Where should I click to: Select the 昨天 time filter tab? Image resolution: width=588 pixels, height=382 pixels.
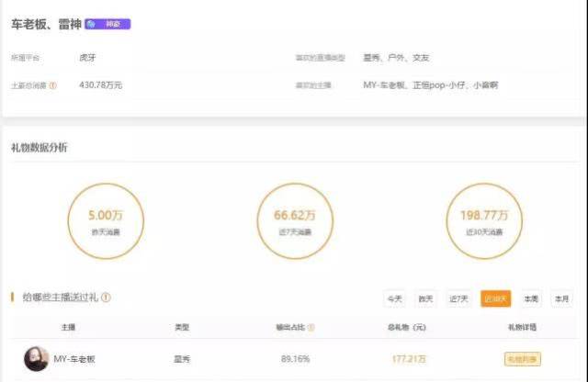click(425, 298)
